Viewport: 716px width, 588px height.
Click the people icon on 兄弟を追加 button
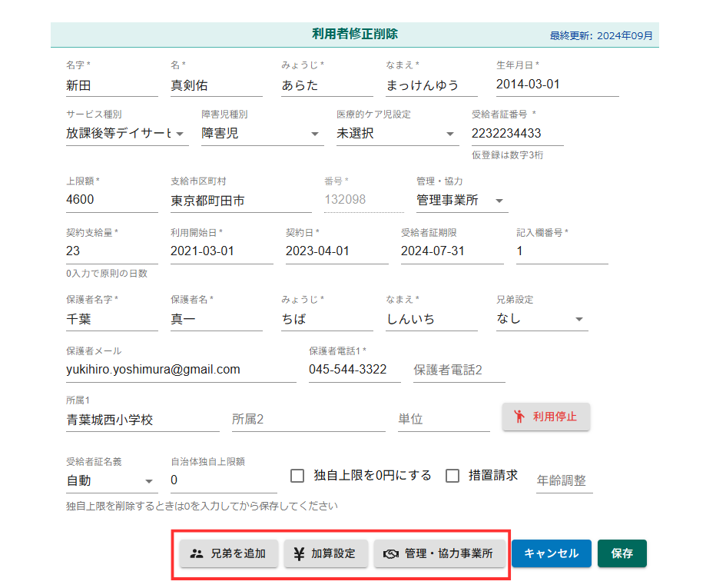point(197,553)
